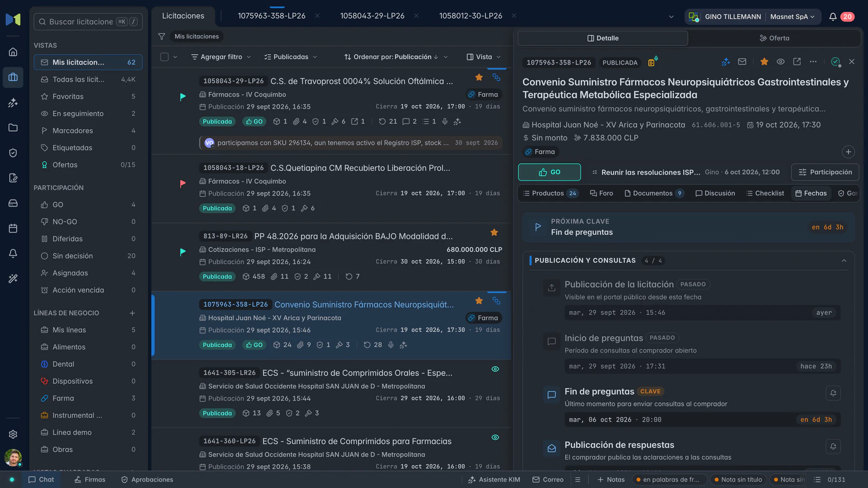Image resolution: width=868 pixels, height=488 pixels.
Task: Open the Masnet SpA company dropdown
Action: [x=793, y=17]
